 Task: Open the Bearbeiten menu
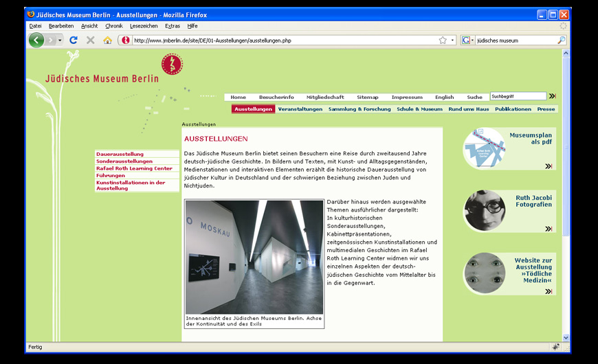[x=61, y=26]
